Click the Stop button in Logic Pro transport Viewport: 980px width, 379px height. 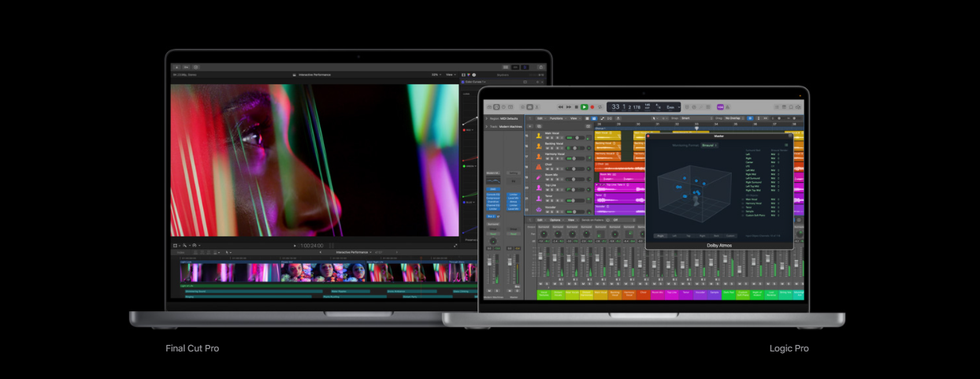(x=577, y=107)
